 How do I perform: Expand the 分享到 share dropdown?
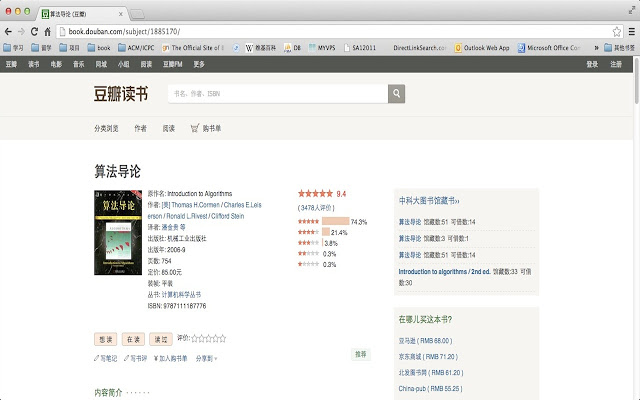pos(206,358)
